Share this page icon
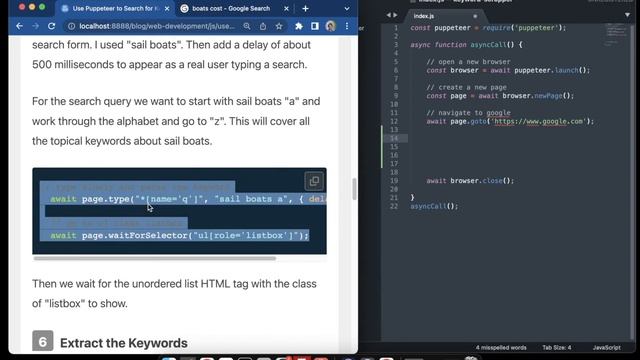Viewport: 640px width, 360px height. tap(263, 26)
